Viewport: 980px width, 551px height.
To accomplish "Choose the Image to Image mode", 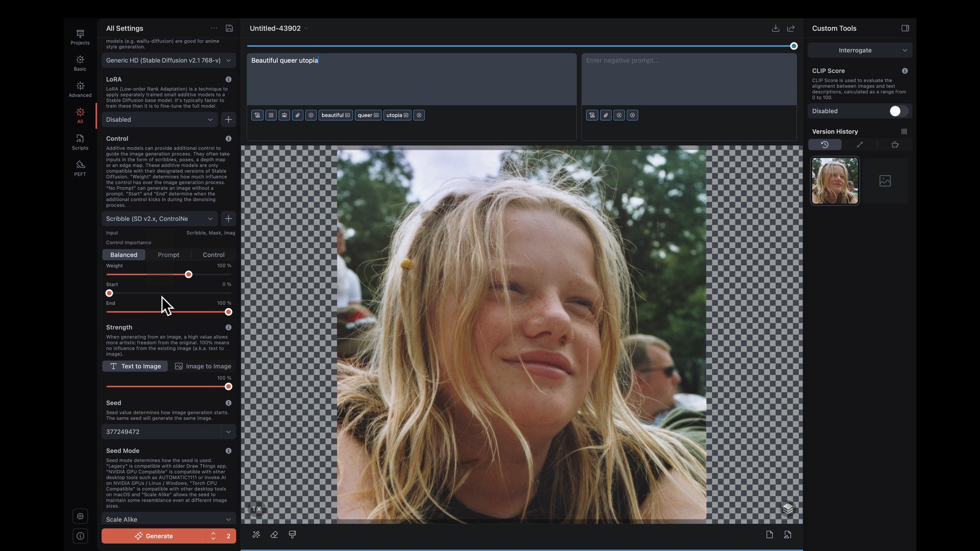I will click(203, 366).
